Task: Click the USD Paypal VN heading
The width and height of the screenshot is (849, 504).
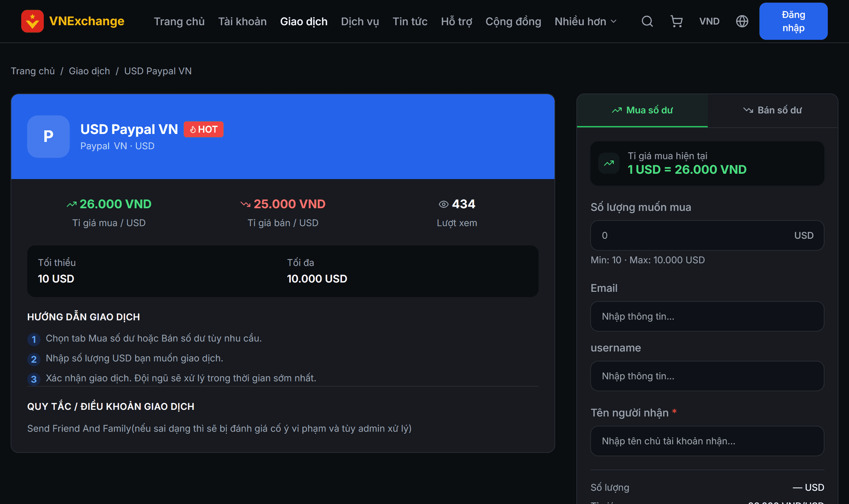Action: pyautogui.click(x=129, y=129)
